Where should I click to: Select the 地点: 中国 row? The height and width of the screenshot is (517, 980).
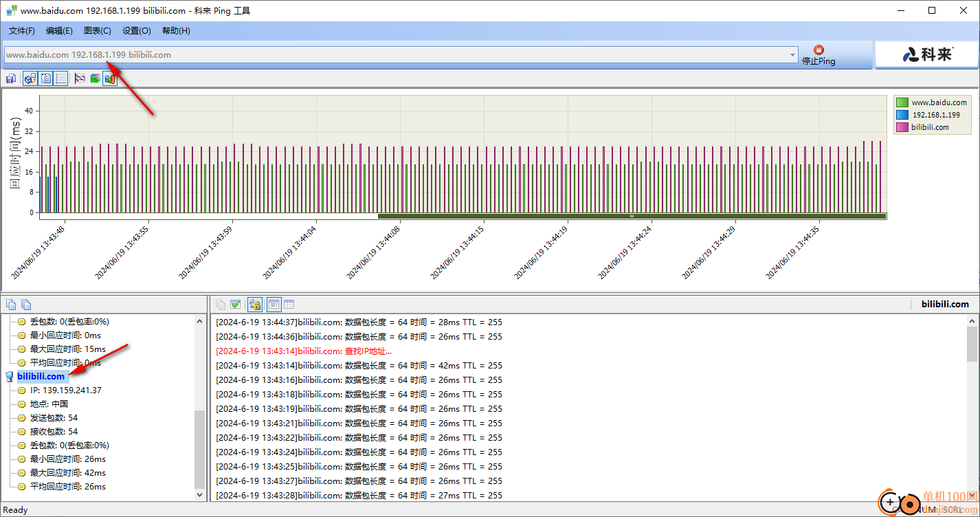[x=49, y=404]
